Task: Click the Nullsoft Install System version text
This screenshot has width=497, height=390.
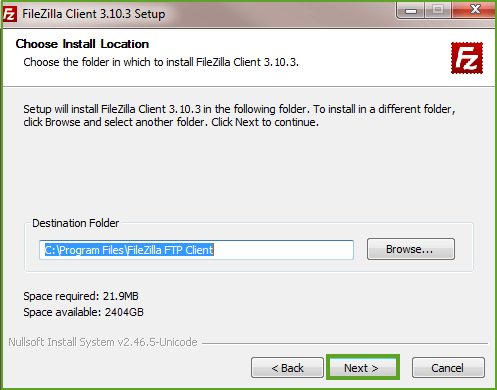Action: click(103, 342)
